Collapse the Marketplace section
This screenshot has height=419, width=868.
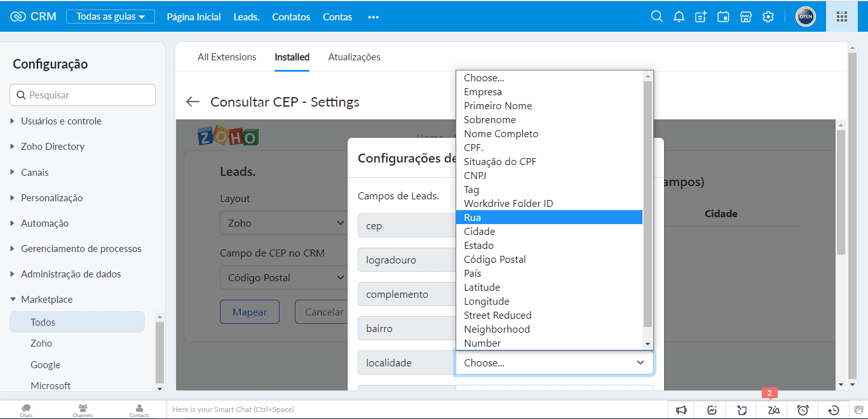pyautogui.click(x=46, y=300)
